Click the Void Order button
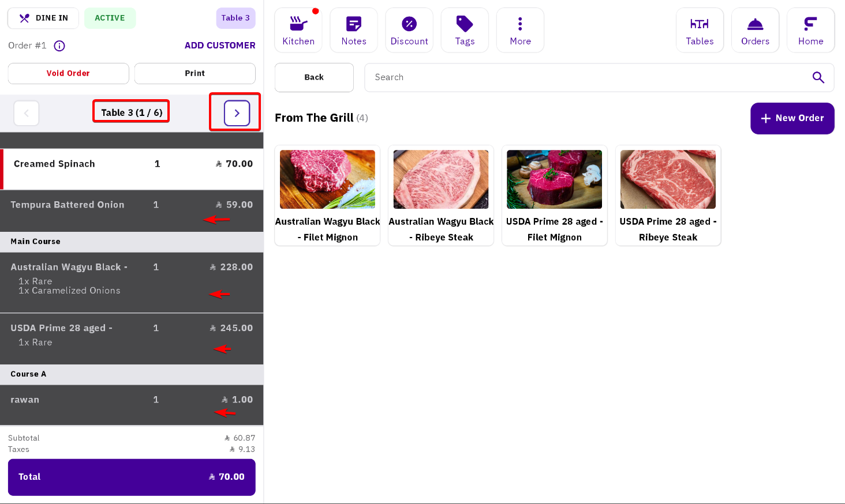Image resolution: width=845 pixels, height=504 pixels. click(x=68, y=73)
